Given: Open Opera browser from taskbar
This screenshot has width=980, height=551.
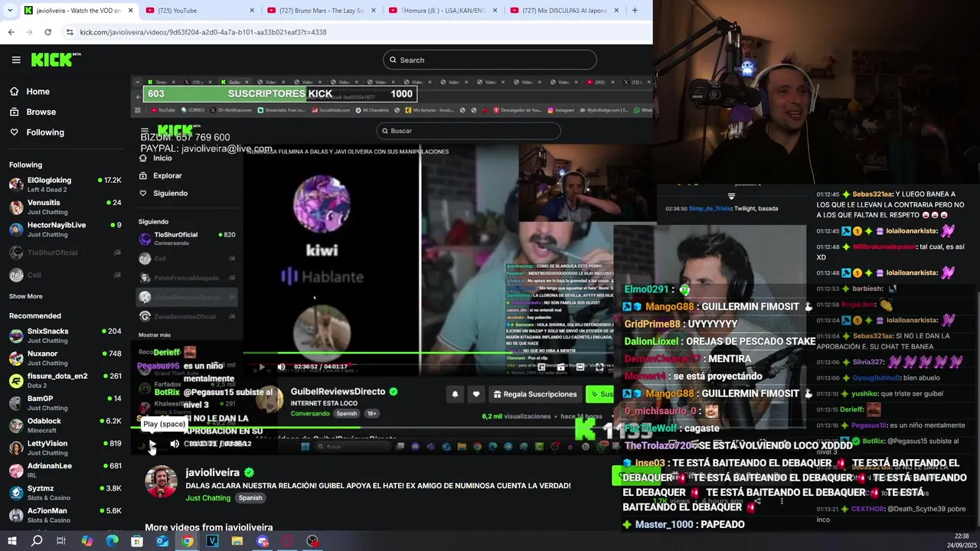Looking at the screenshot, I should (x=288, y=541).
